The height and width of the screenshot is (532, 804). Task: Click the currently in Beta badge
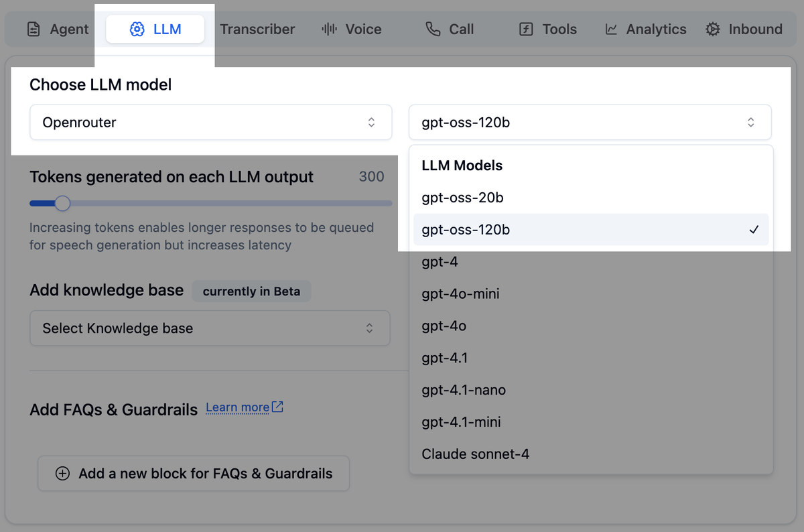(x=251, y=291)
